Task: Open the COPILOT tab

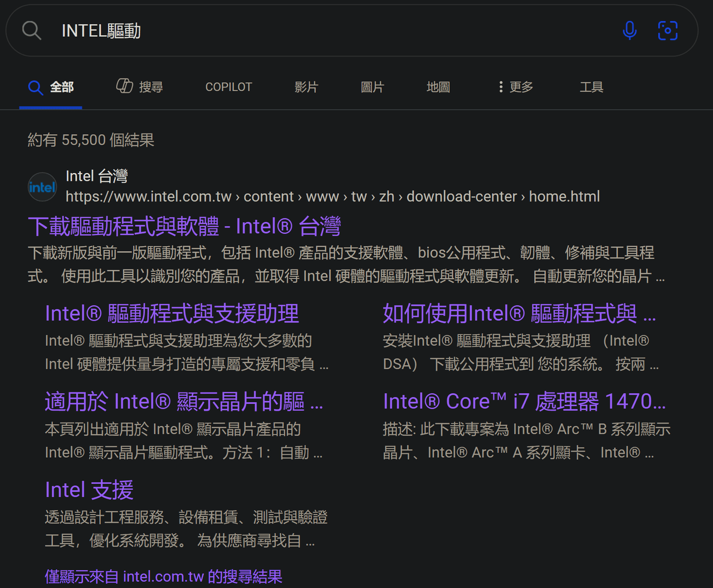Action: 228,87
